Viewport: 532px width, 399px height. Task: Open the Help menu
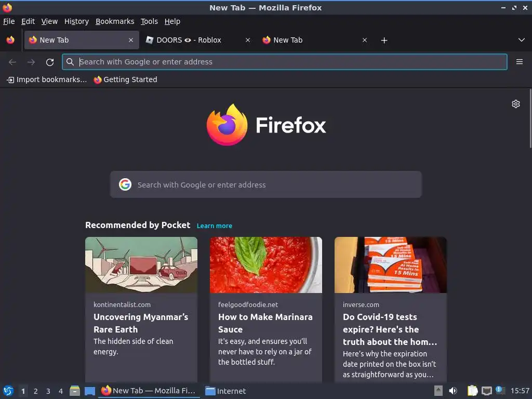pos(172,21)
